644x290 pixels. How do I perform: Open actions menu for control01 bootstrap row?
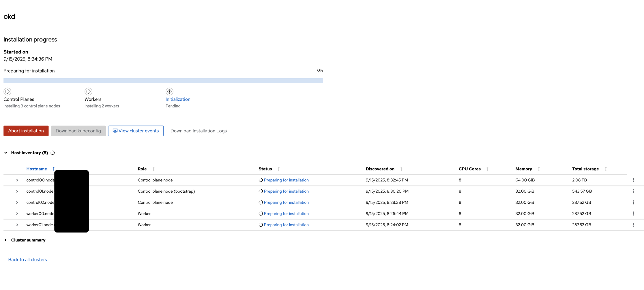click(633, 191)
